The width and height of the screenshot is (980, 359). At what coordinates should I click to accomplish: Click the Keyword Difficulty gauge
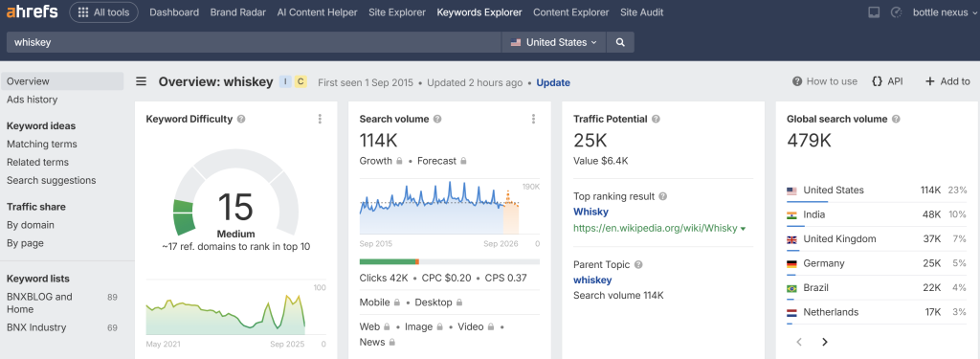point(235,193)
